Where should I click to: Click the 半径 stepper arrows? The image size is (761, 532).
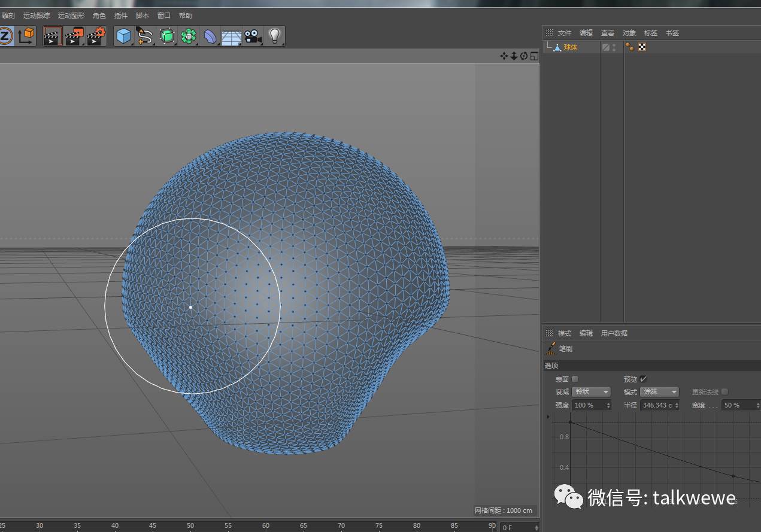677,405
